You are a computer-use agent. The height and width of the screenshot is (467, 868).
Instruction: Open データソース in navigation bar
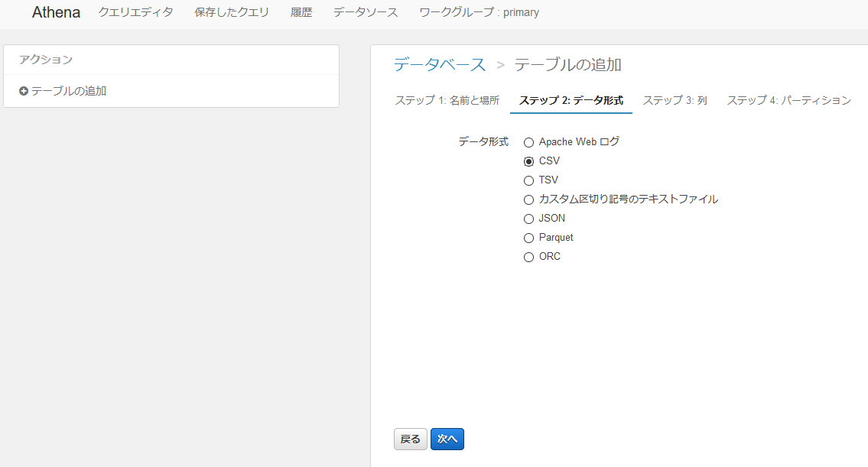(366, 12)
